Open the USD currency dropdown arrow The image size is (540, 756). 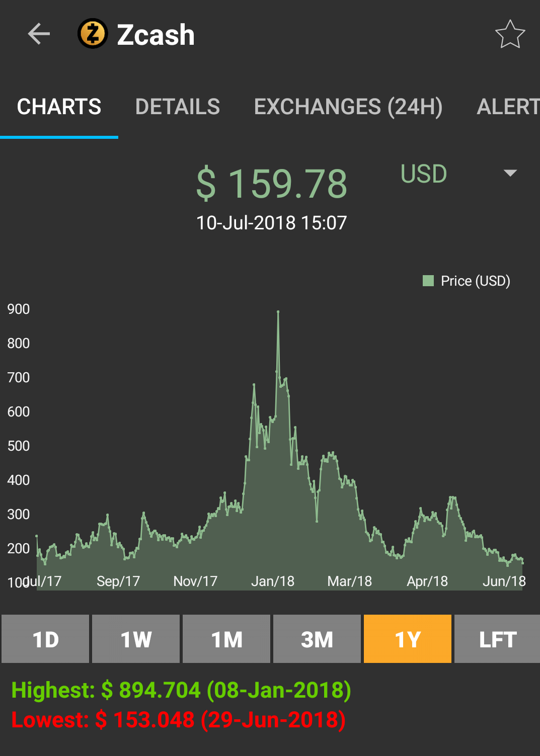tap(510, 173)
